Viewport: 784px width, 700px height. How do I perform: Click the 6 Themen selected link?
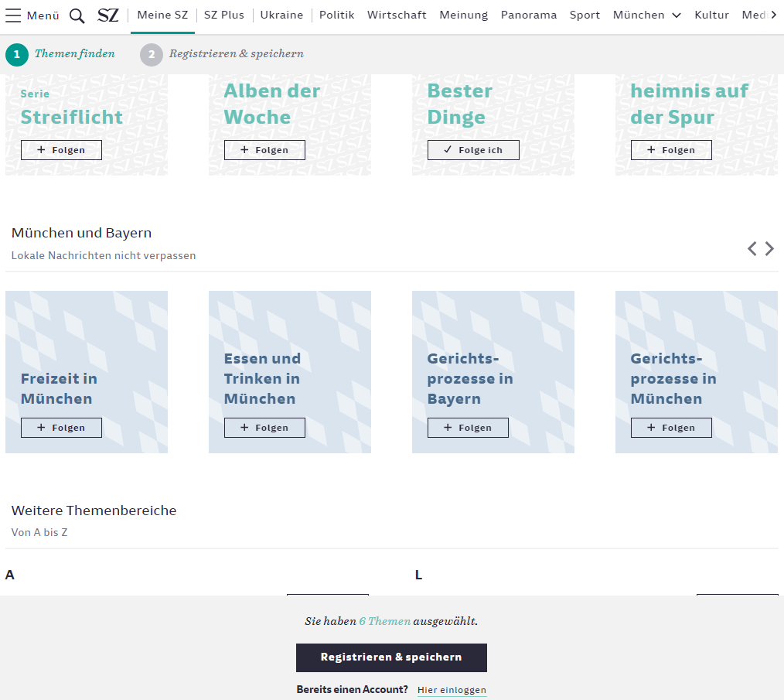384,621
